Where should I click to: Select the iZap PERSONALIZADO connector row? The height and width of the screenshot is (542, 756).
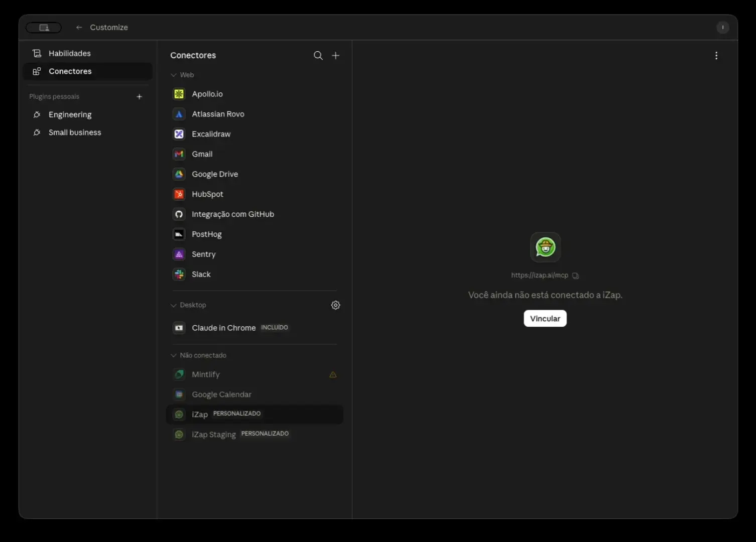(x=255, y=415)
